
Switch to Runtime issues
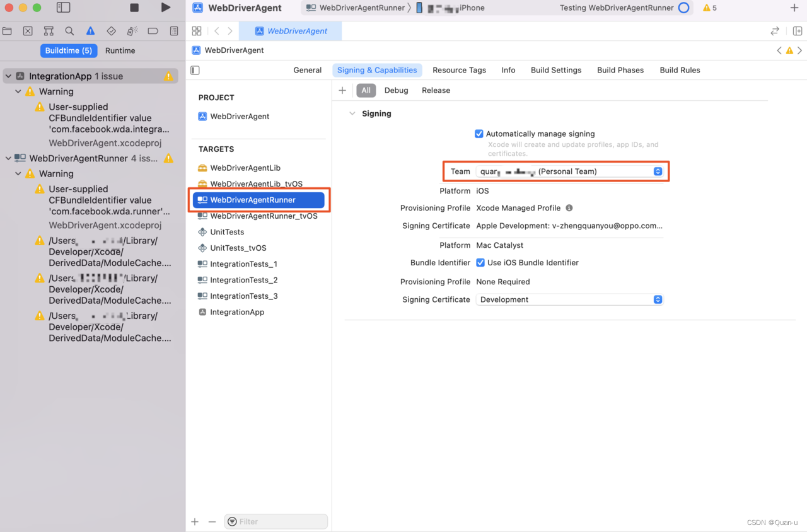(x=120, y=50)
